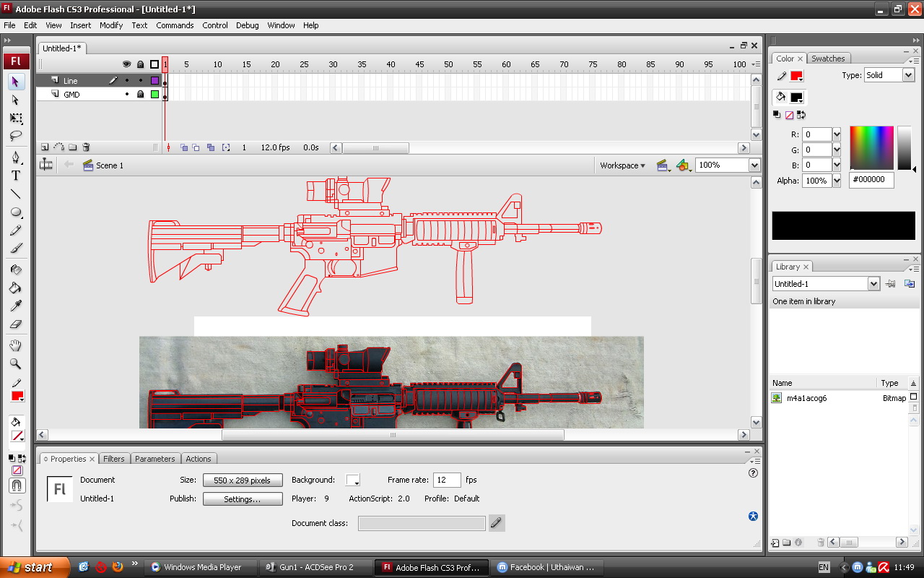
Task: Switch to the Swatches tab
Action: click(827, 59)
